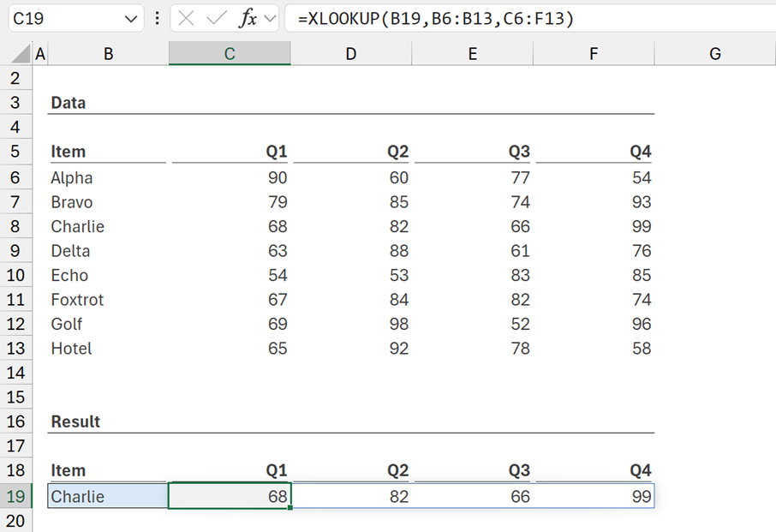Select column D header
The width and height of the screenshot is (776, 532).
point(351,54)
